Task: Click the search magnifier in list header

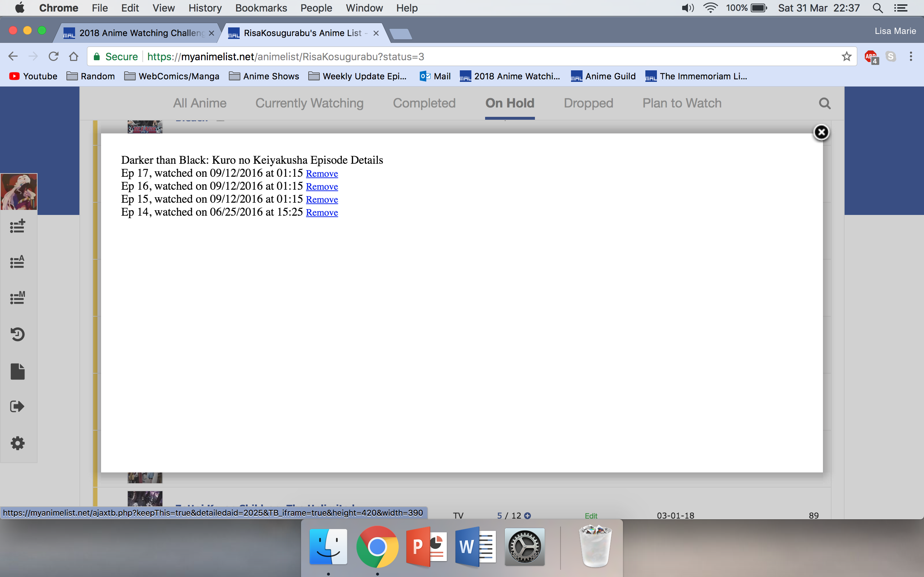Action: pos(824,103)
